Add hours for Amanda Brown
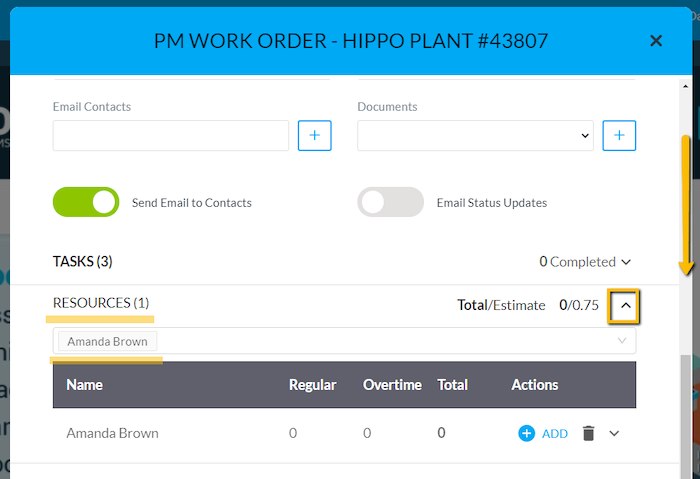The image size is (700, 479). tap(543, 433)
